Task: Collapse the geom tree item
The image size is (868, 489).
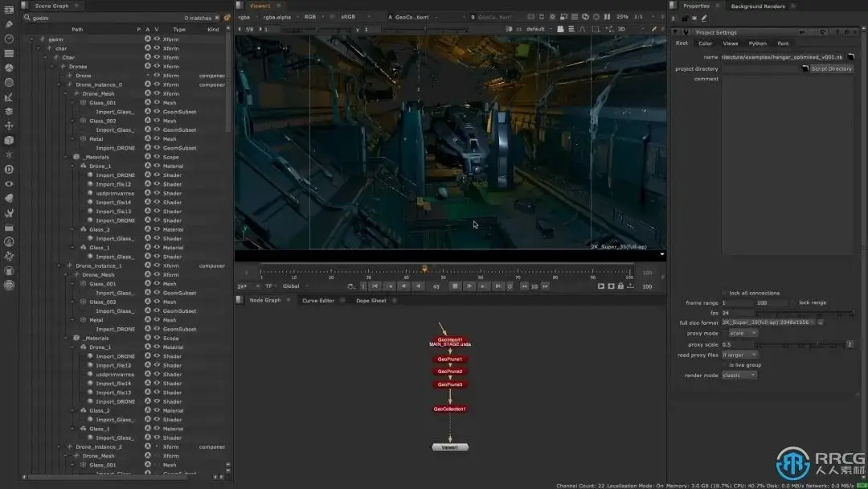Action: (32, 39)
